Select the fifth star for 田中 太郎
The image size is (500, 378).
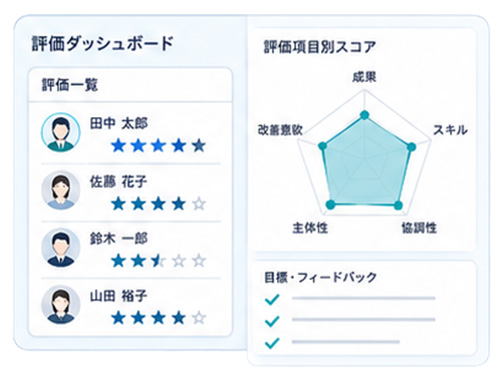point(199,146)
